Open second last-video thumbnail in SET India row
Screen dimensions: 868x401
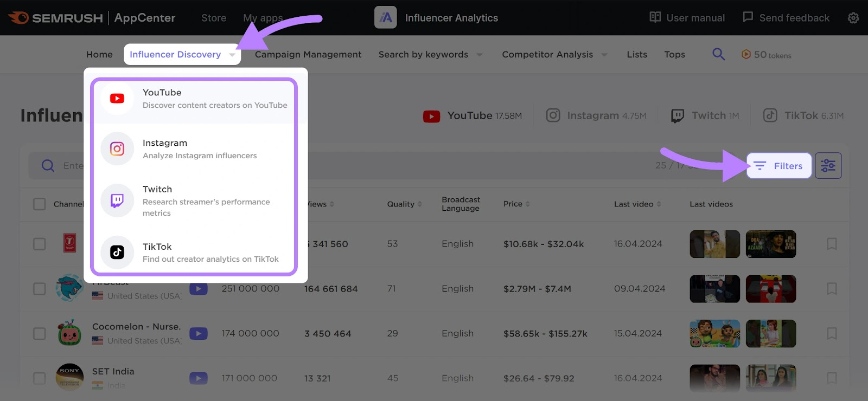[771, 378]
